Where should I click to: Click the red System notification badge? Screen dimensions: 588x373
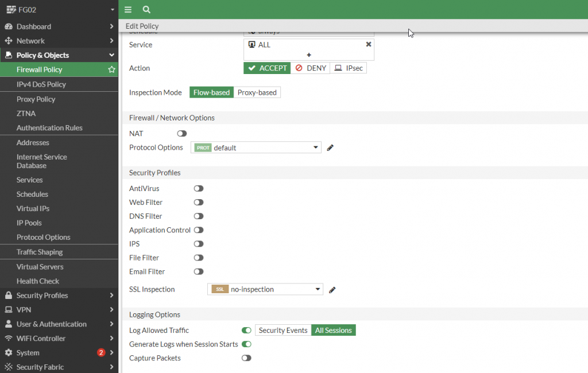point(101,352)
